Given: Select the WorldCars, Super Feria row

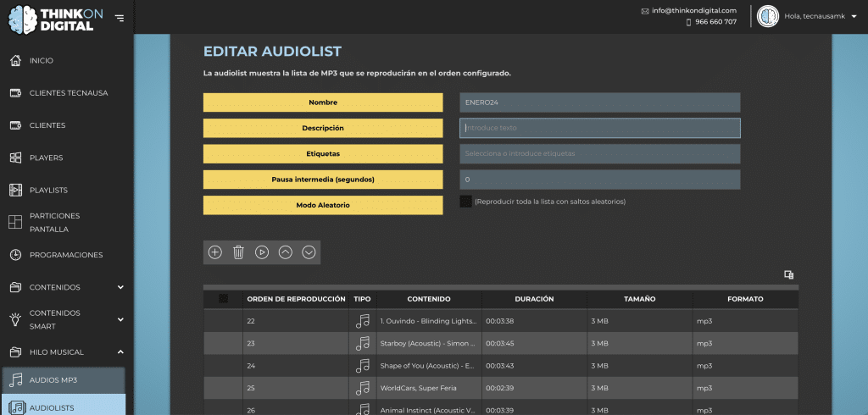Looking at the screenshot, I should 500,389.
